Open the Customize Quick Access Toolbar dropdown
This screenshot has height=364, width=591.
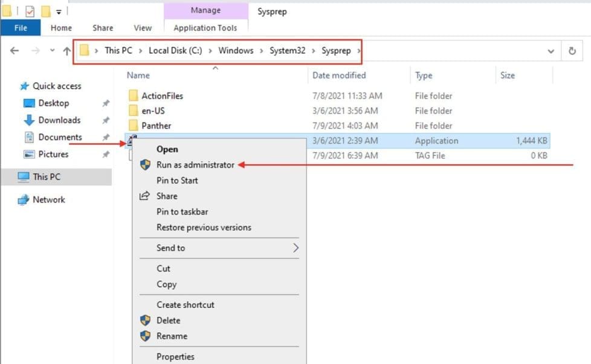(57, 10)
